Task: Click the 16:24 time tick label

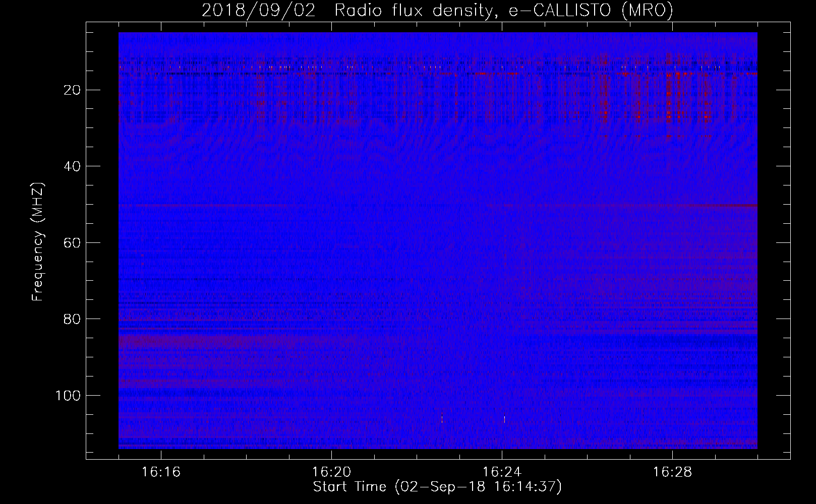Action: click(502, 472)
